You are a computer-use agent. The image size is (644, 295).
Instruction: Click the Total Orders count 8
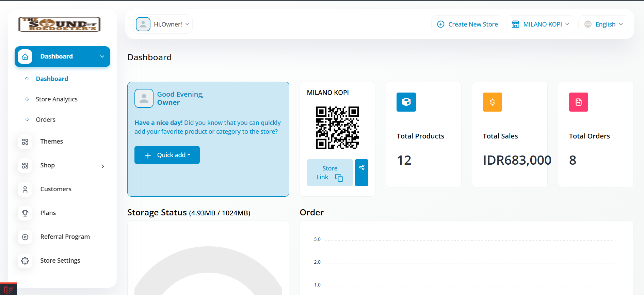coord(573,160)
